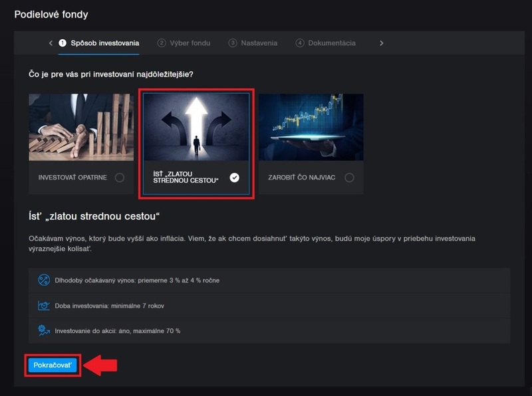Go back with the left chevron
The width and height of the screenshot is (532, 396).
pos(51,43)
